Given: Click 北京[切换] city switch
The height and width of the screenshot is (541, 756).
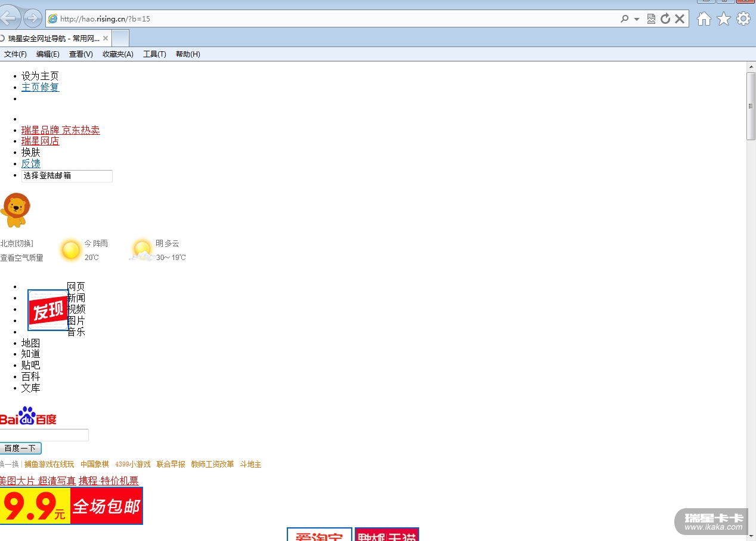Looking at the screenshot, I should 17,243.
